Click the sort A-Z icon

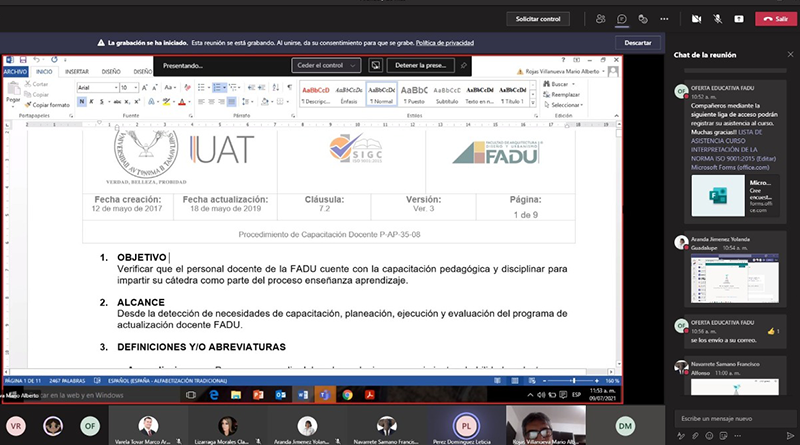point(276,88)
